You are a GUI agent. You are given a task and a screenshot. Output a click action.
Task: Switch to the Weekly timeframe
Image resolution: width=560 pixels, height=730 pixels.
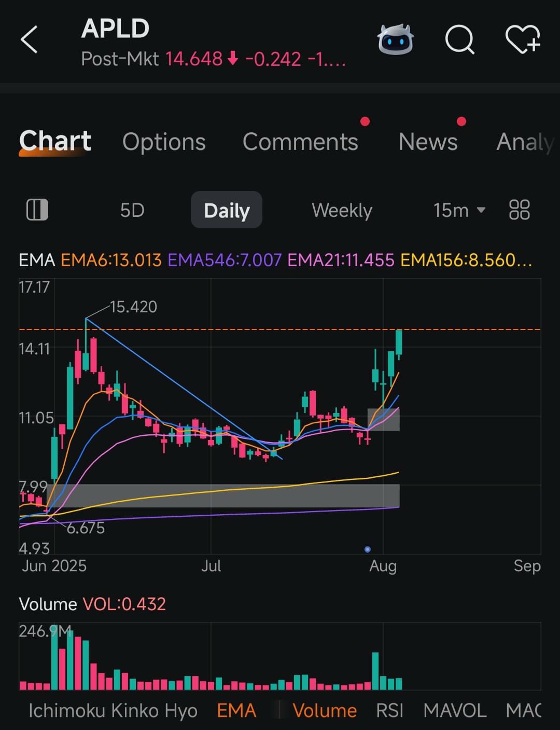[x=342, y=210]
